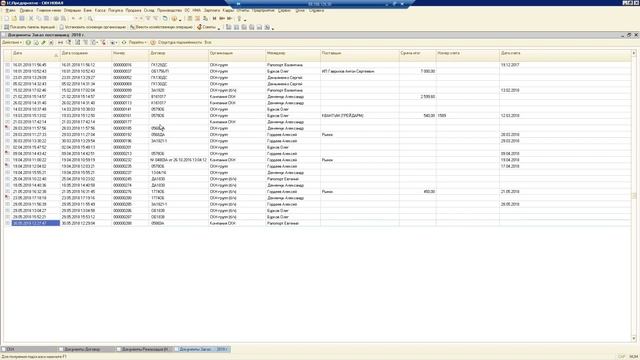
Task: Click Установить основную организацию button
Action: [x=93, y=27]
